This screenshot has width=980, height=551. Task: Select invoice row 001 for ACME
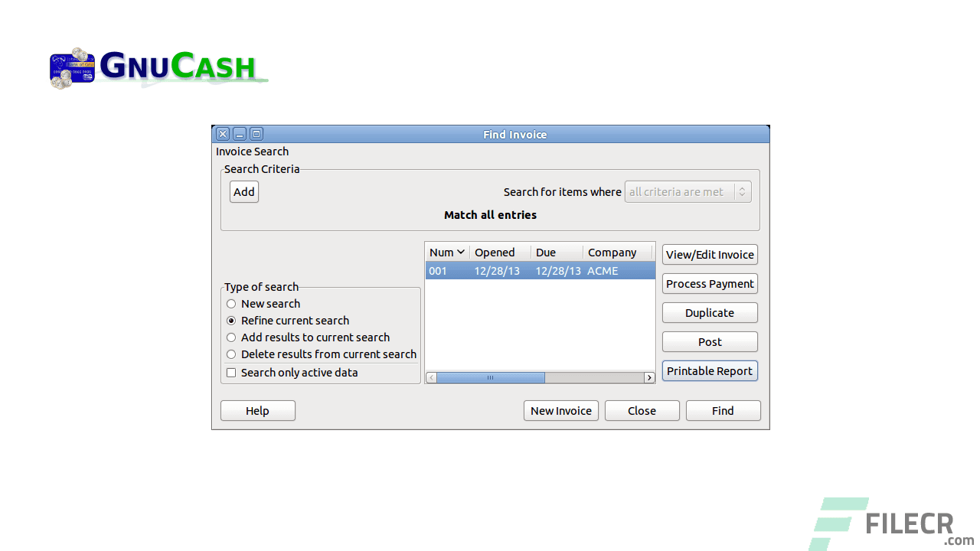coord(536,270)
